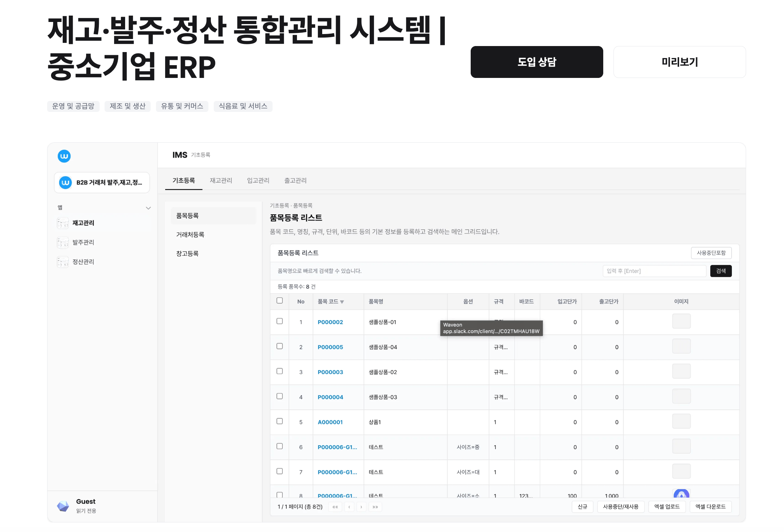The width and height of the screenshot is (784, 532).
Task: Toggle the select-all checkbox in table header
Action: point(280,300)
